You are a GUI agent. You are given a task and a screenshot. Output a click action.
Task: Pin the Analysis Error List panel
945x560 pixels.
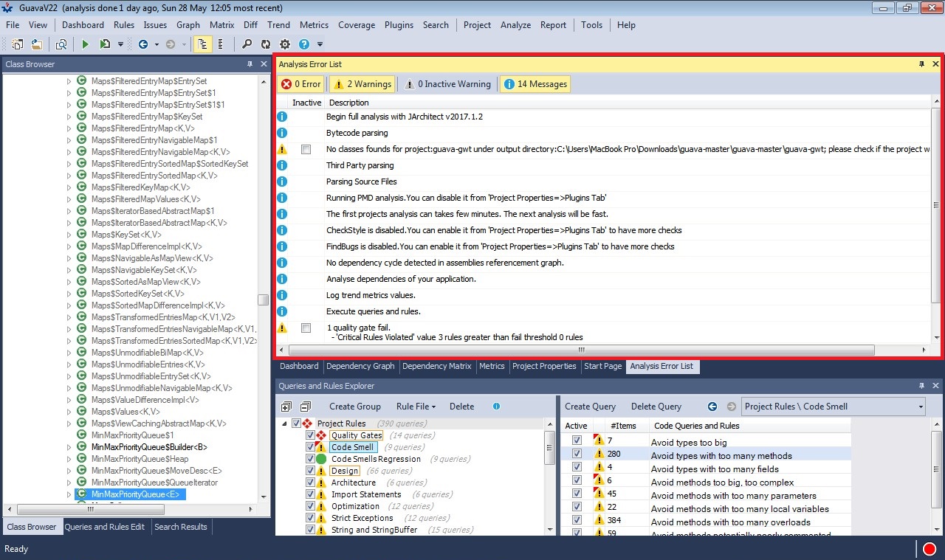coord(921,64)
